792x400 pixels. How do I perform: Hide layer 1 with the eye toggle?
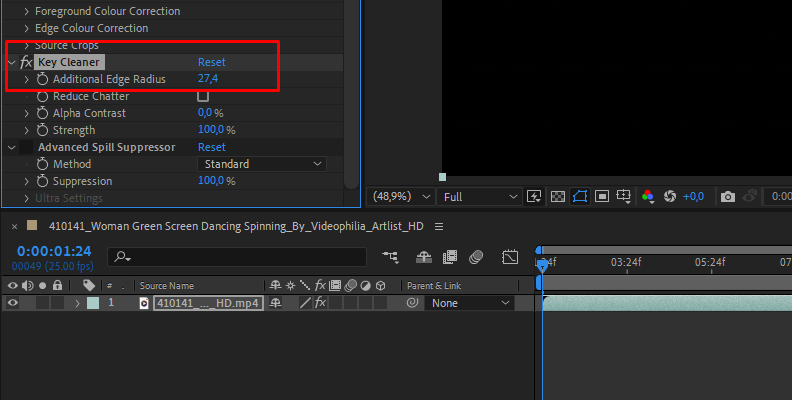pyautogui.click(x=13, y=303)
